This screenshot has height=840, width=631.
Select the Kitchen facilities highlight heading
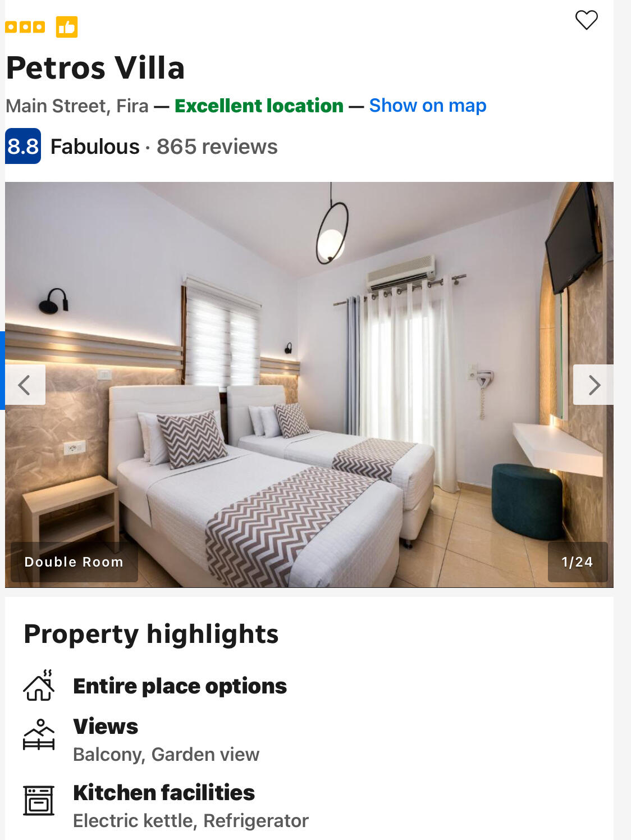tap(164, 792)
